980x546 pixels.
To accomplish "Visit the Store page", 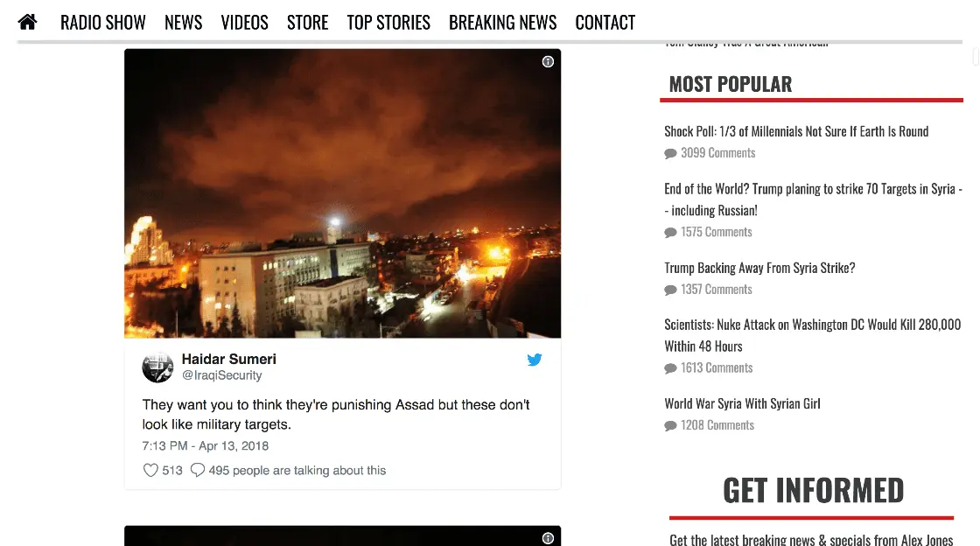I will click(307, 23).
